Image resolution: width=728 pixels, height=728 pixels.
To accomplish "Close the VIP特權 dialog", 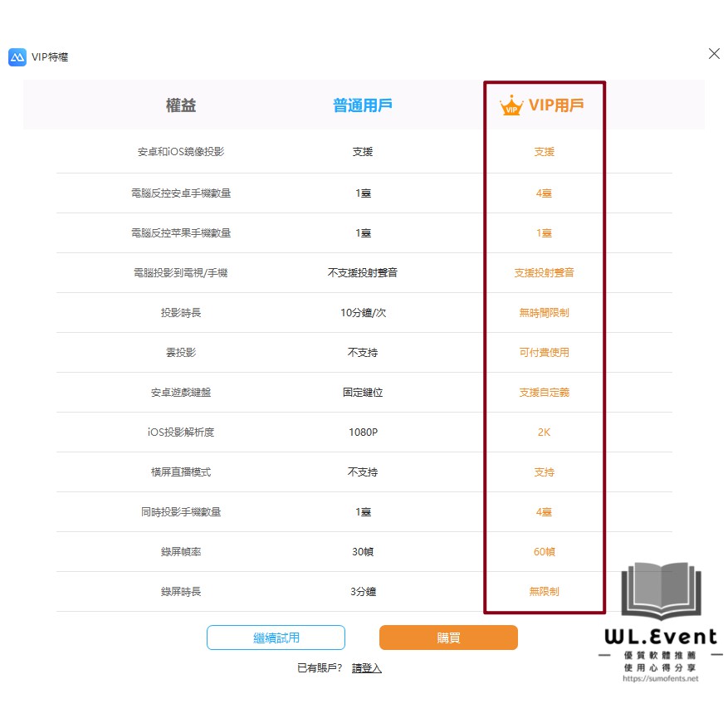I will 714,54.
